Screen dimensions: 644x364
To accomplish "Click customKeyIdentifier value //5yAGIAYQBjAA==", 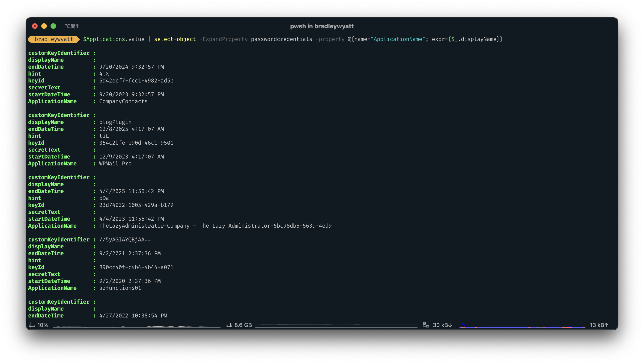I will coord(125,240).
